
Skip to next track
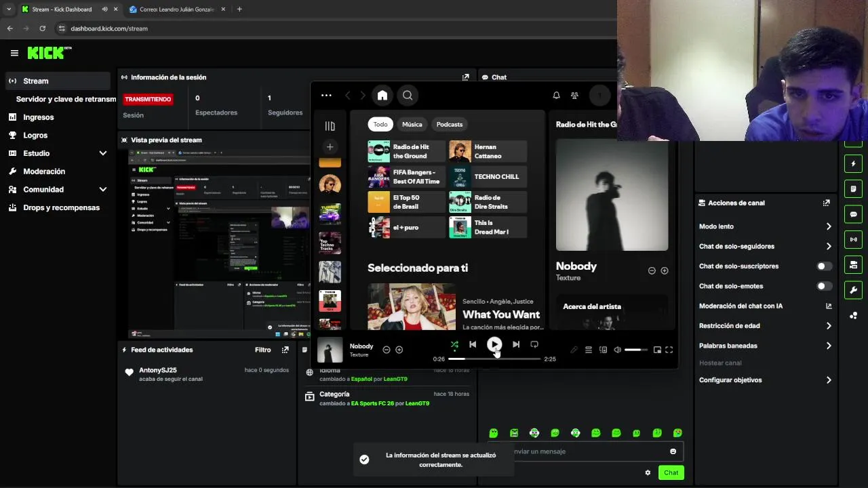pyautogui.click(x=516, y=344)
